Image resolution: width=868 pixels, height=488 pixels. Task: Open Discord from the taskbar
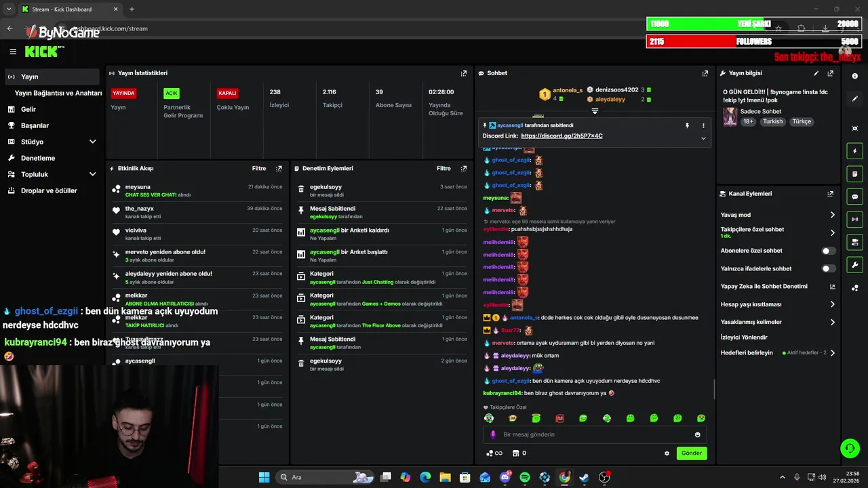point(505,477)
